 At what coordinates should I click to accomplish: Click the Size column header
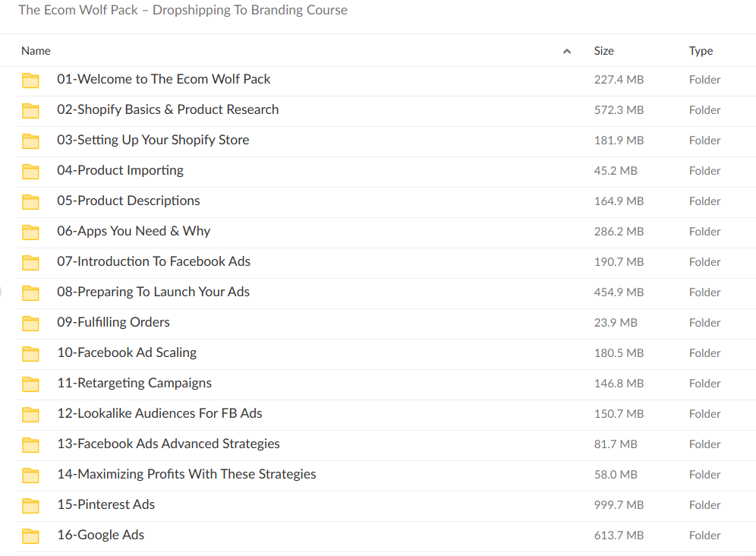(x=603, y=50)
